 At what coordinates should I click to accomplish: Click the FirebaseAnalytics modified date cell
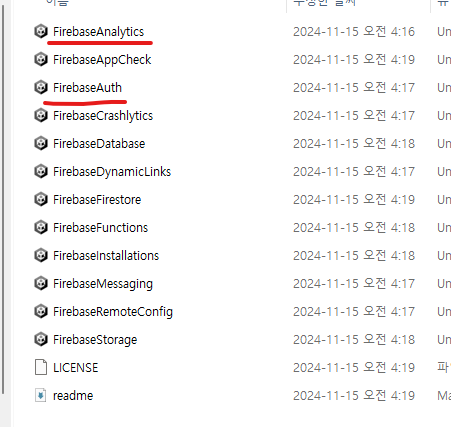pyautogui.click(x=354, y=32)
